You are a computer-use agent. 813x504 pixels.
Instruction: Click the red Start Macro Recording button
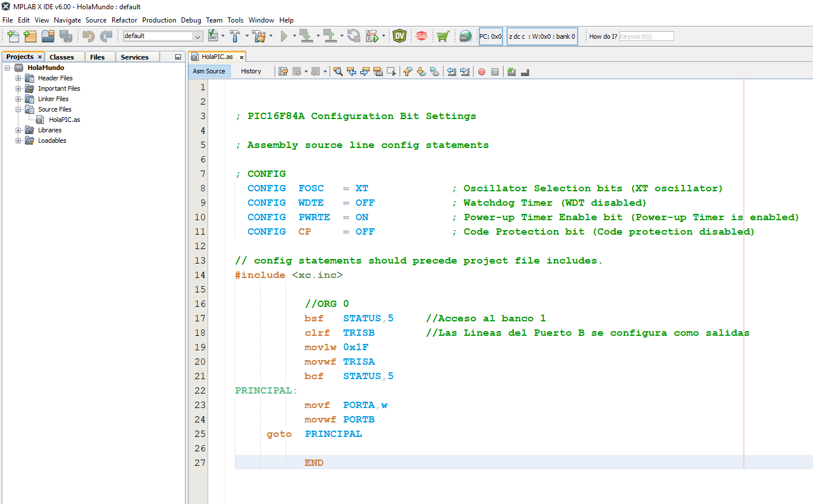click(482, 72)
